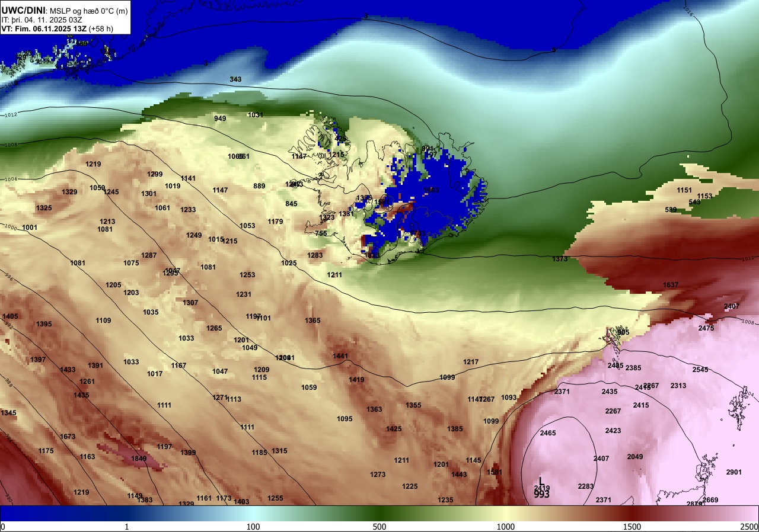This screenshot has height=532, width=759.
Task: Select the 1405 height value
Action: pos(10,316)
